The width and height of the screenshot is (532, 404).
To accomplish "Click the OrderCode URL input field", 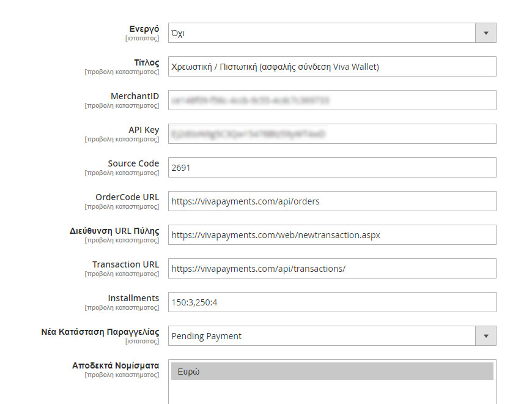I will pyautogui.click(x=332, y=201).
